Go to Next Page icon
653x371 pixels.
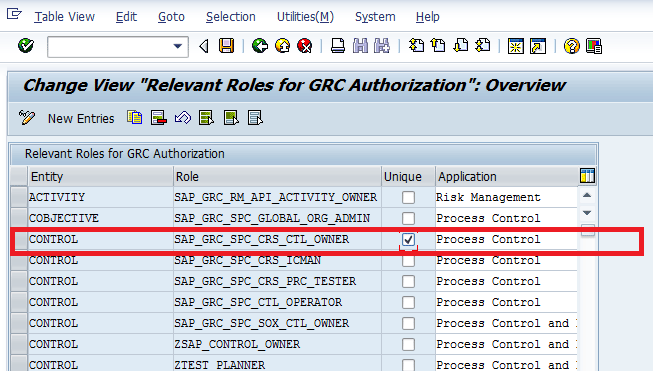461,45
